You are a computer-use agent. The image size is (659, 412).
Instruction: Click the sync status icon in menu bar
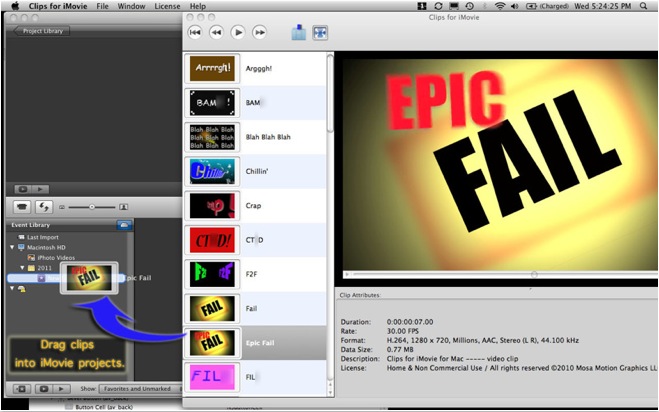tap(438, 6)
